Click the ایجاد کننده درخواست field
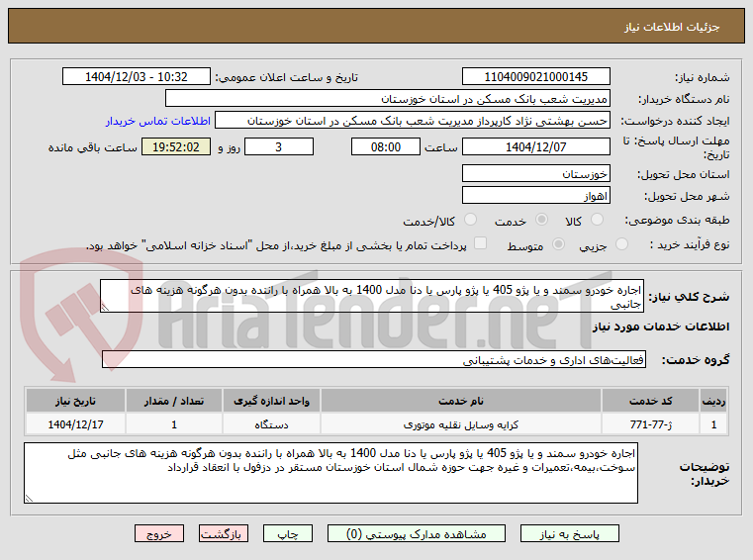 [413, 121]
